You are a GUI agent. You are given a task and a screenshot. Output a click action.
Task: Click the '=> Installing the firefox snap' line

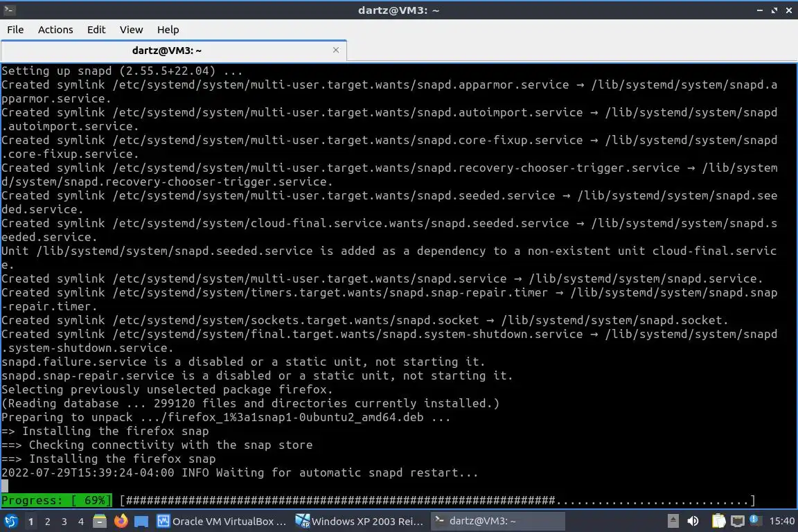[105, 431]
